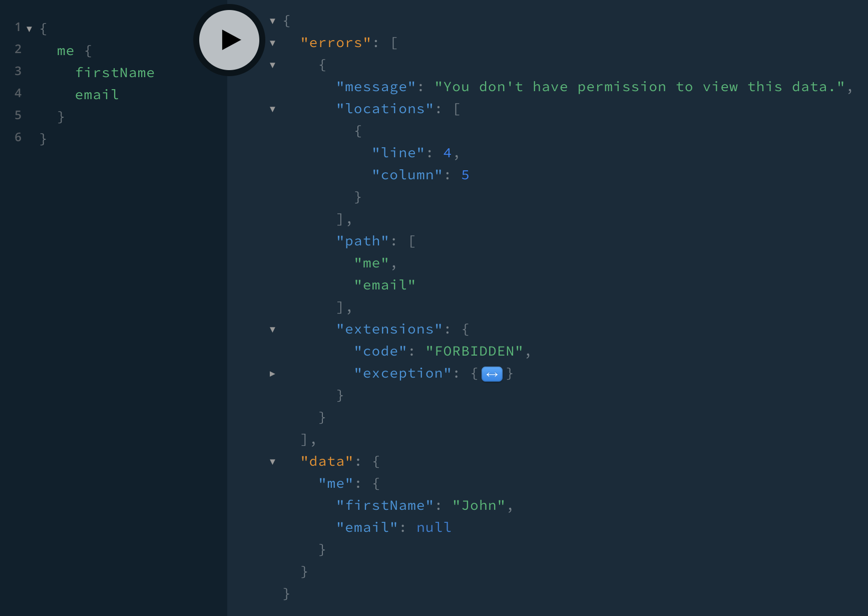The width and height of the screenshot is (868, 616).
Task: Click the "firstName" key in response data
Action: click(385, 506)
